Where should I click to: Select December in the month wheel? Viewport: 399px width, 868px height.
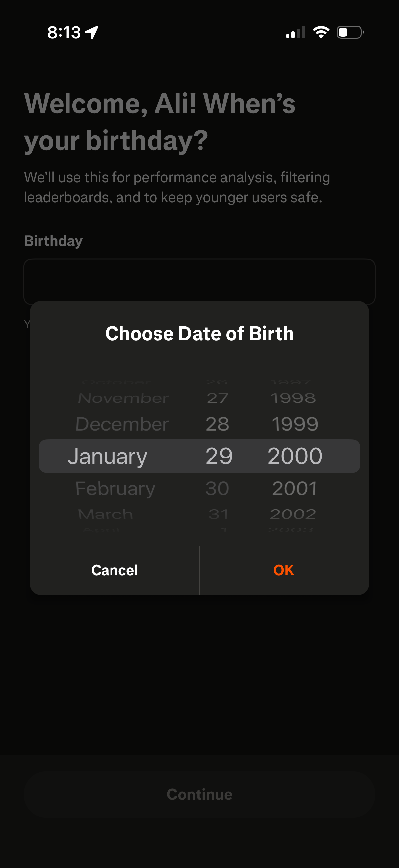point(122,424)
